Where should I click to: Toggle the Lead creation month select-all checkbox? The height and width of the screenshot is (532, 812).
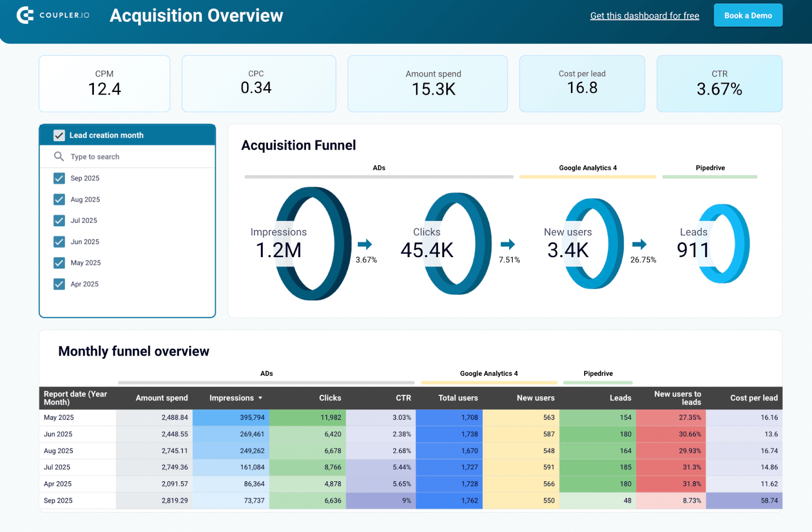(59, 135)
